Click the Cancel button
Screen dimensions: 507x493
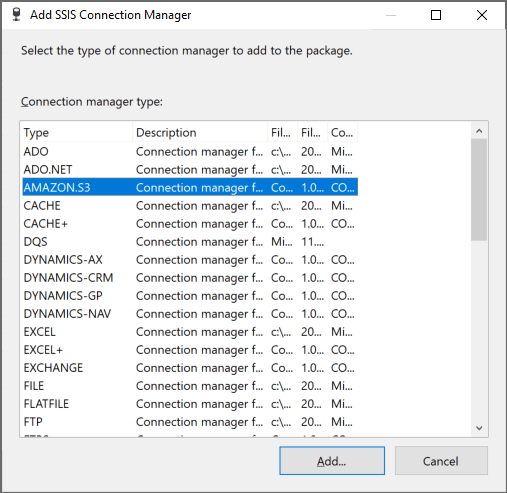pyautogui.click(x=441, y=461)
